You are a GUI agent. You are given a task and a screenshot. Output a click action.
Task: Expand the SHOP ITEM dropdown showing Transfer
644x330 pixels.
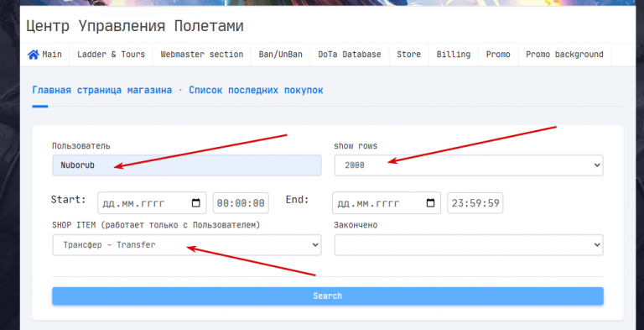pyautogui.click(x=187, y=245)
